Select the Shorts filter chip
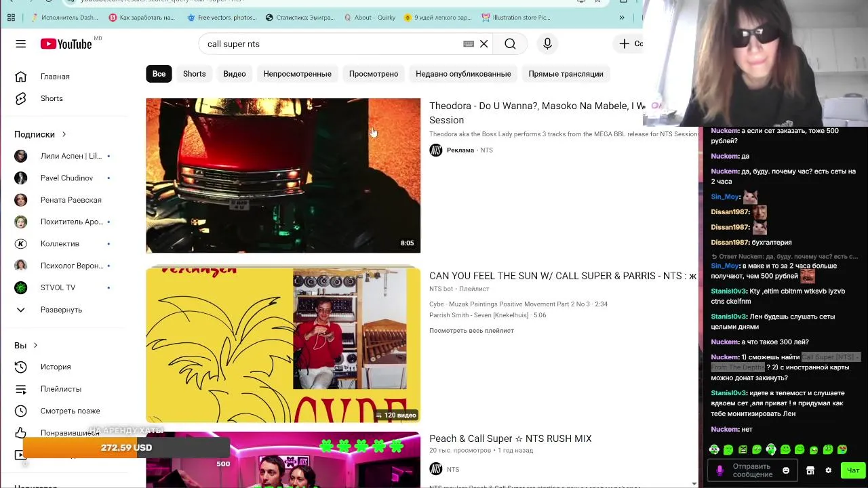Image resolution: width=868 pixels, height=488 pixels. [194, 74]
